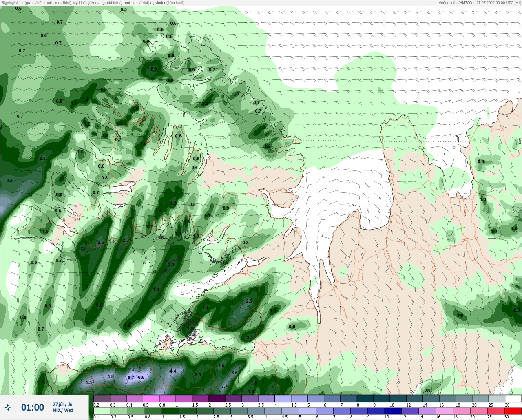Click the weekday label 'Mið./ Wed'
The image size is (522, 420).
tap(63, 410)
